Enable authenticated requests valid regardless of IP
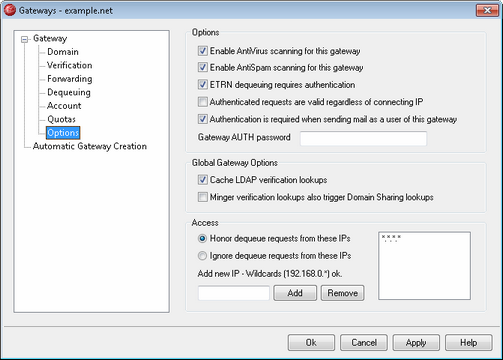Image resolution: width=503 pixels, height=360 pixels. point(203,102)
